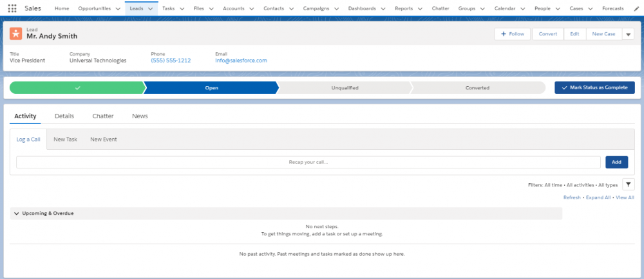
Task: Switch to the Activity record tab
Action: 25,116
